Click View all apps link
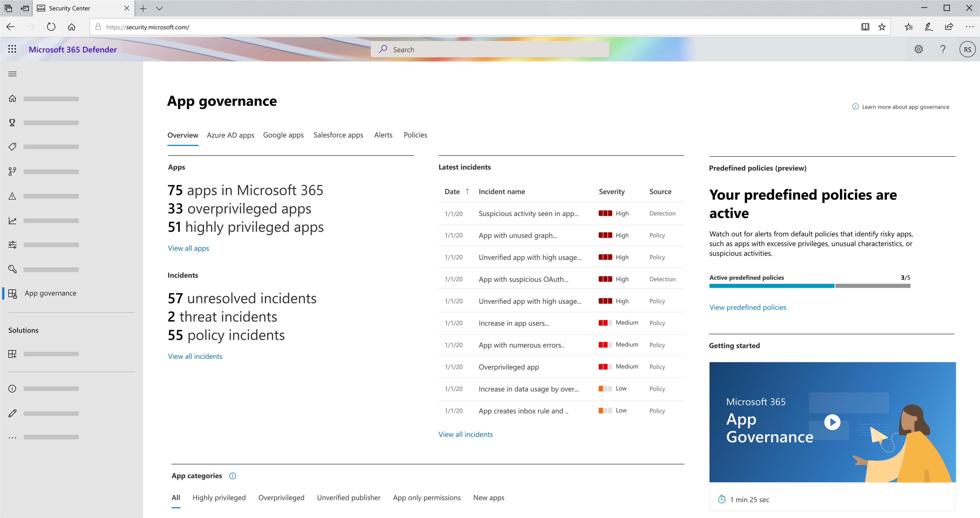The width and height of the screenshot is (980, 518). click(188, 248)
